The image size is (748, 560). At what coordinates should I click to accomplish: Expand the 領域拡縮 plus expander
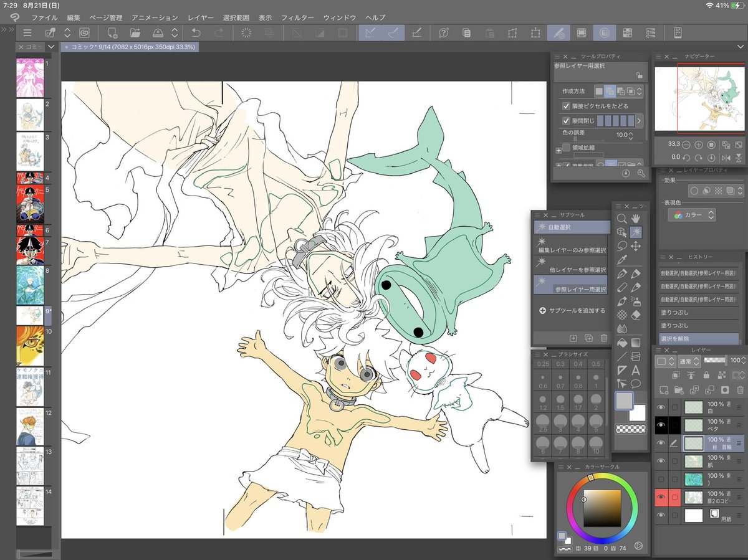coord(559,150)
